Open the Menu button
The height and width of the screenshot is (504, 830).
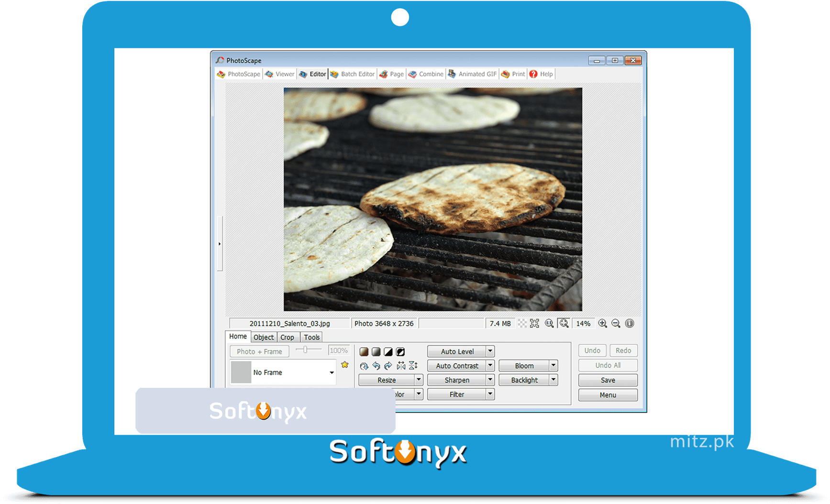coord(608,395)
